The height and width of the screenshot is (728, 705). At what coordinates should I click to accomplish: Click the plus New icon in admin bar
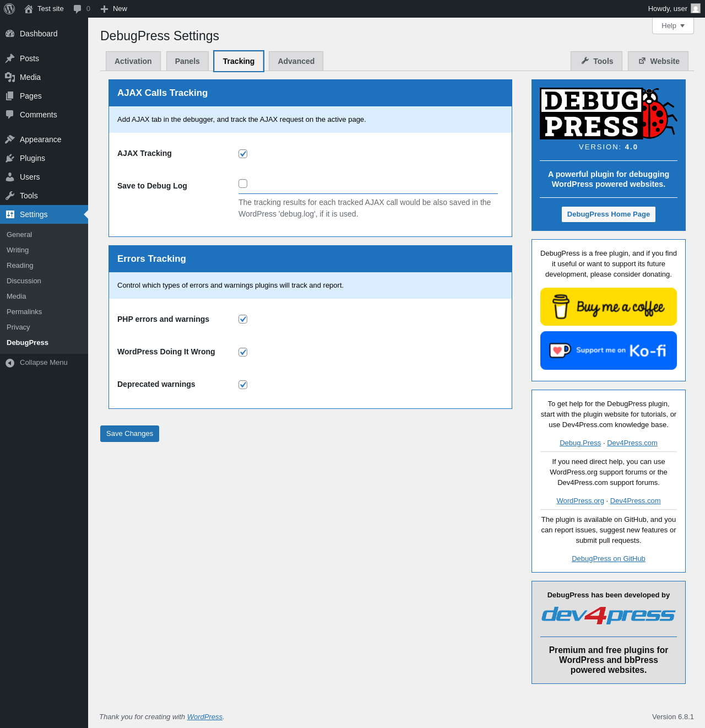104,9
